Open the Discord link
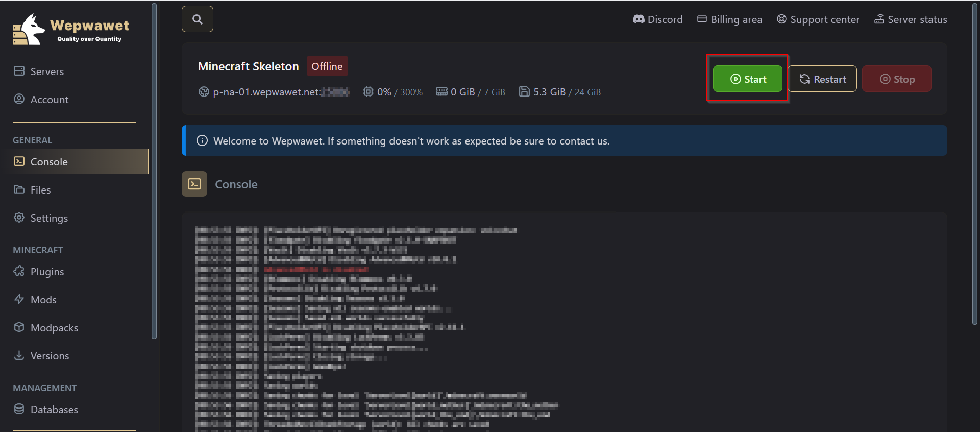The height and width of the screenshot is (432, 980). [657, 19]
